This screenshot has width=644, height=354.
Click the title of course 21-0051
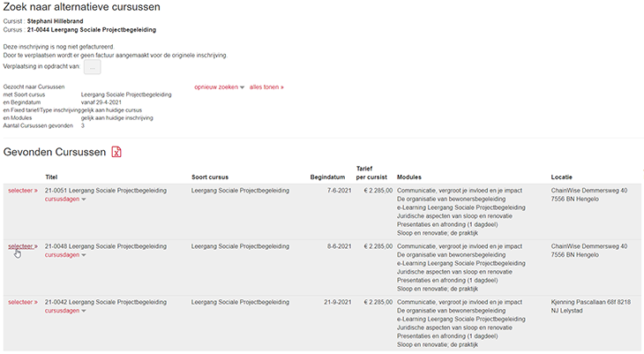pos(103,190)
